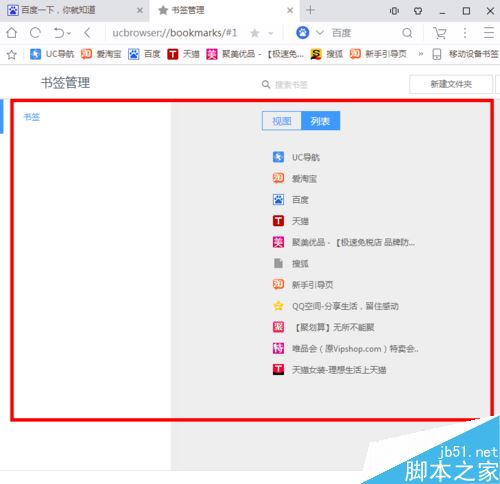
Task: Open 天猫 in bookmarks bar
Action: [183, 54]
